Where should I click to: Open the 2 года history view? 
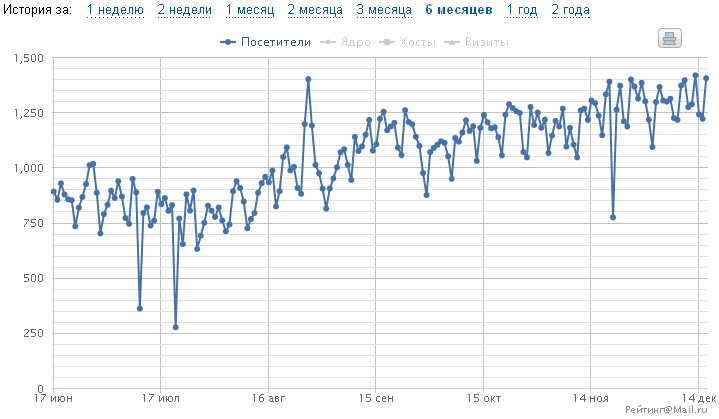coord(570,10)
